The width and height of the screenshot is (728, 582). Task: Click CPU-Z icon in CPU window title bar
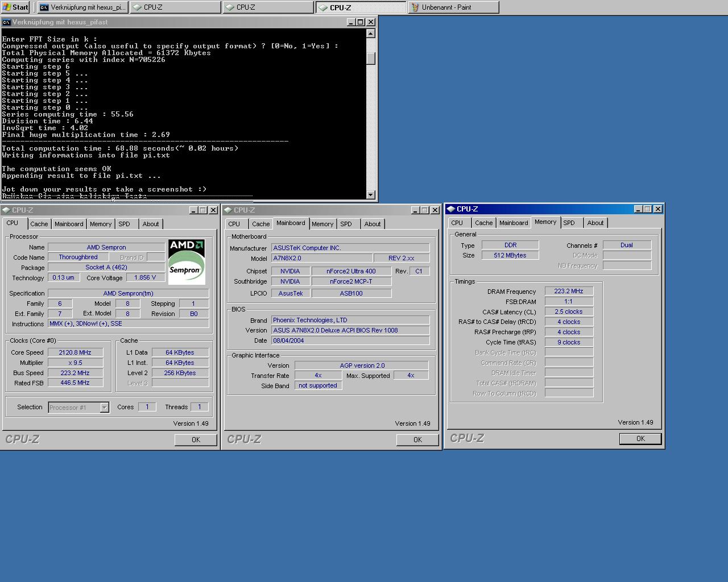[6, 210]
